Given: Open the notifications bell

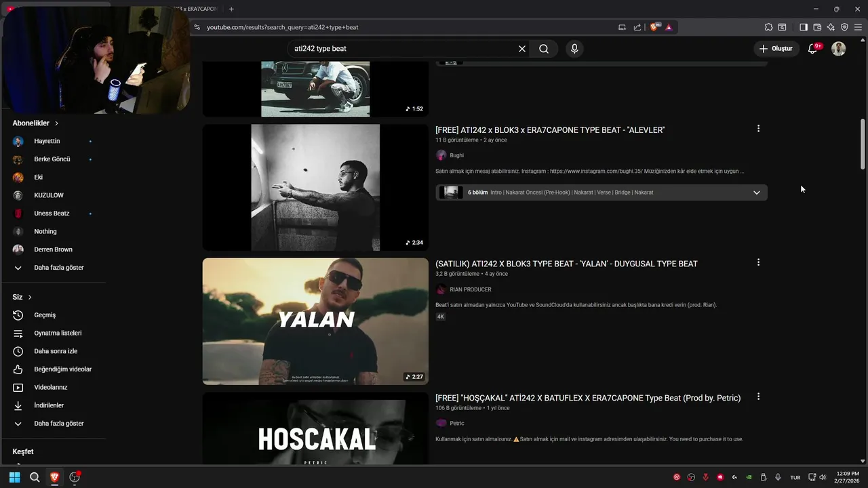Looking at the screenshot, I should [813, 49].
